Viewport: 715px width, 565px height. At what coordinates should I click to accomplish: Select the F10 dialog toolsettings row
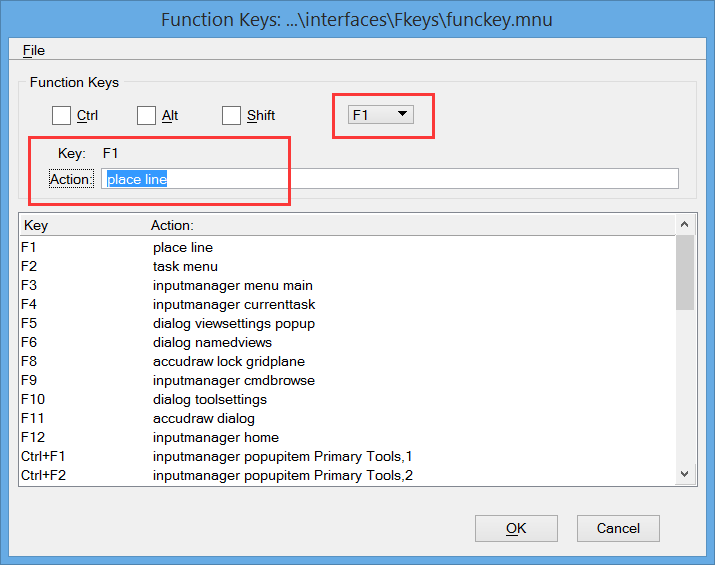coord(347,399)
